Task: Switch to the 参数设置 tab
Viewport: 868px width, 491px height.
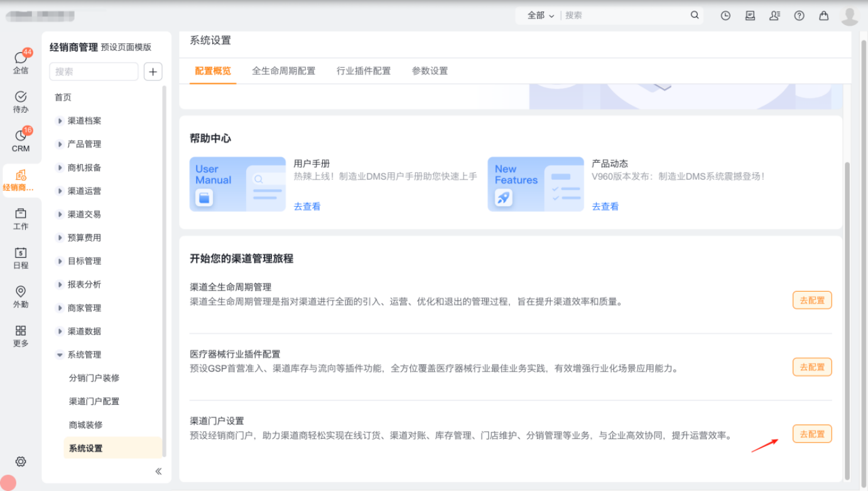Action: point(430,71)
